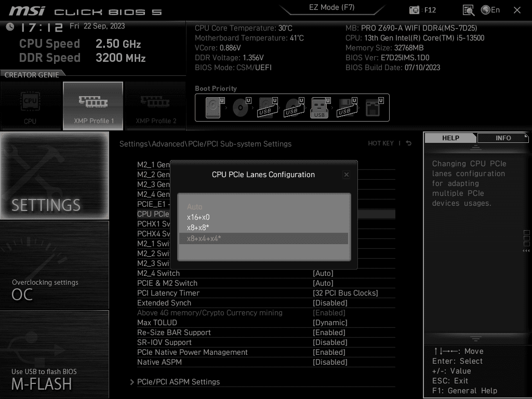532x399 pixels.
Task: Click the CREATOR GENIE label tab
Action: [x=32, y=75]
